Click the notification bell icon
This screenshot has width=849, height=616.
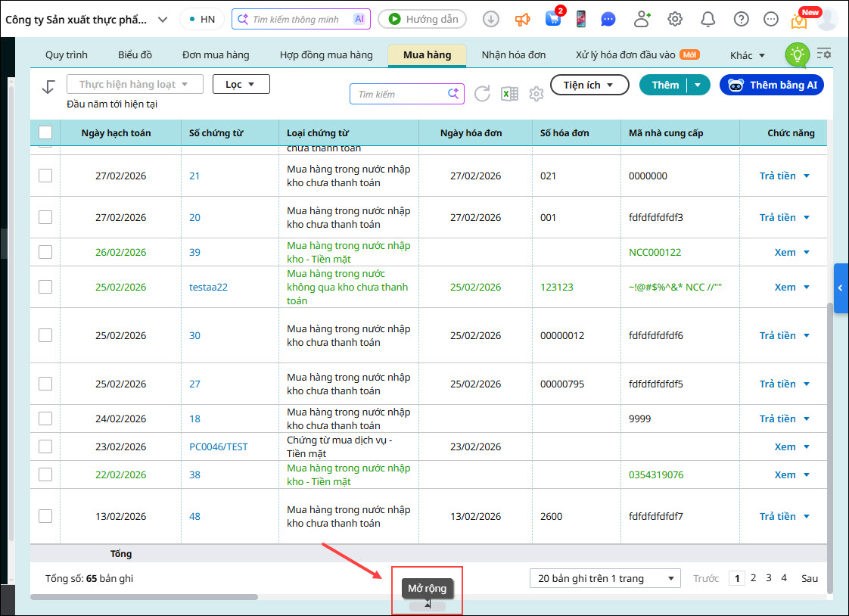coord(707,19)
